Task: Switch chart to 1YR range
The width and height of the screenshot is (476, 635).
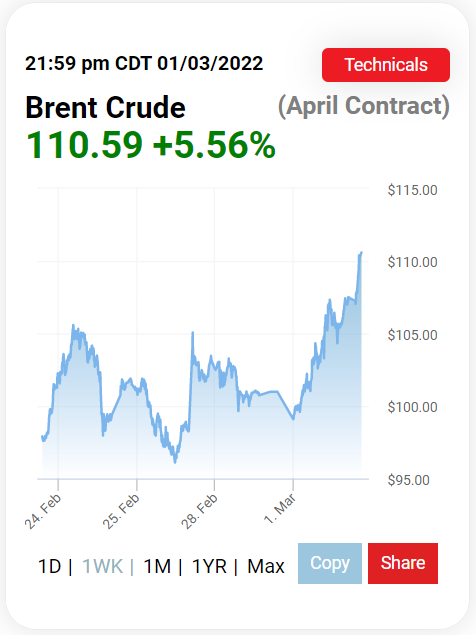Action: pos(209,566)
